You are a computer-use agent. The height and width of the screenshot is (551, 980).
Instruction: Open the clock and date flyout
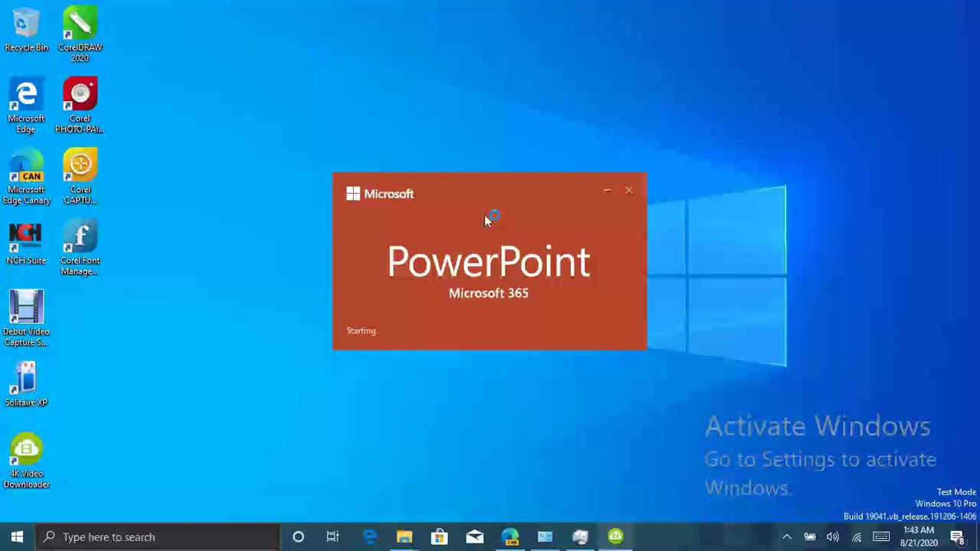pos(919,536)
